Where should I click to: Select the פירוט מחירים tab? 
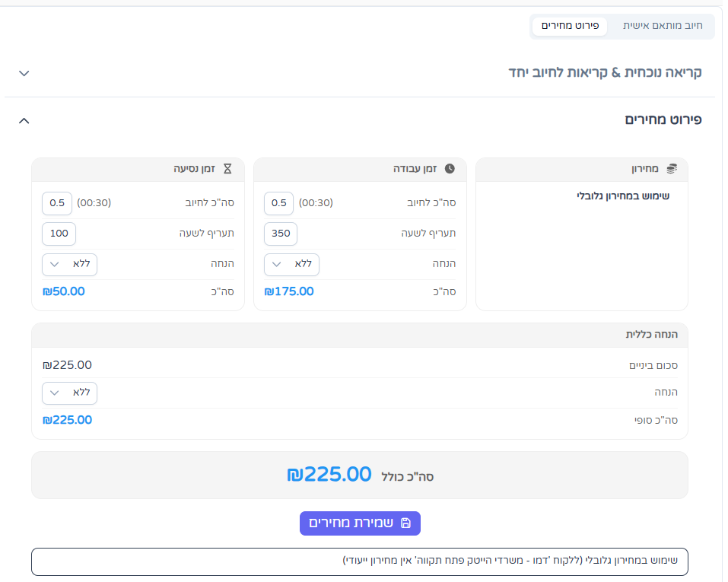pyautogui.click(x=570, y=26)
